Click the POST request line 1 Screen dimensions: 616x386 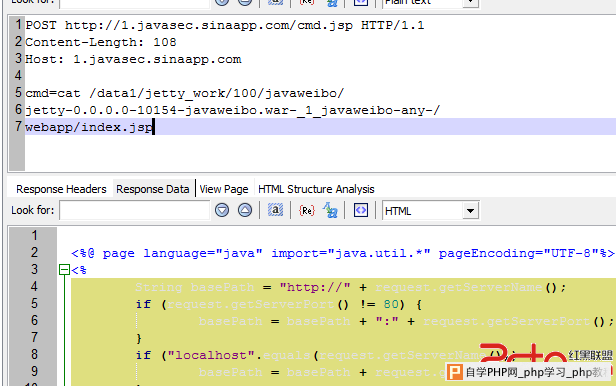pyautogui.click(x=225, y=26)
